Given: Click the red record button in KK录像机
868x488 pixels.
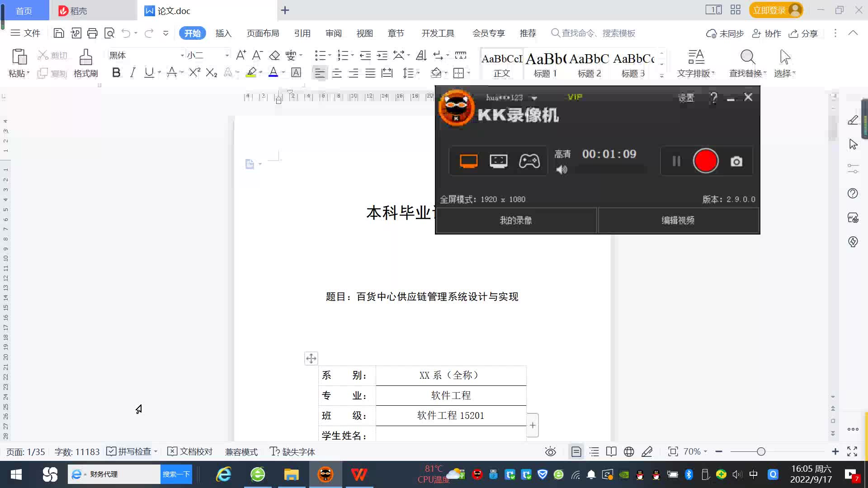Looking at the screenshot, I should coord(705,161).
